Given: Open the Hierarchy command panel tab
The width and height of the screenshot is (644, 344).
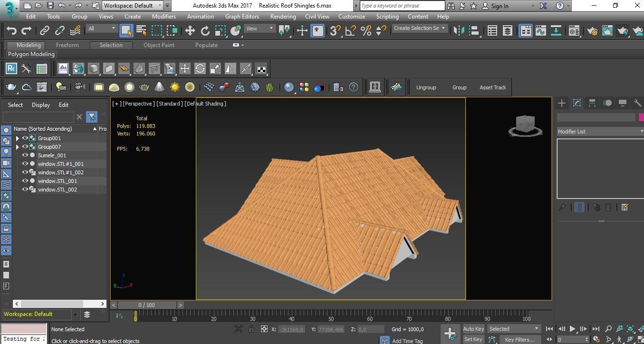Looking at the screenshot, I should click(x=592, y=103).
